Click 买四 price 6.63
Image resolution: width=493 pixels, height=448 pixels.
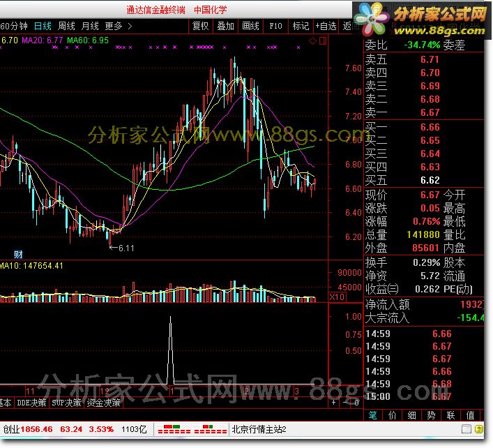pyautogui.click(x=430, y=167)
